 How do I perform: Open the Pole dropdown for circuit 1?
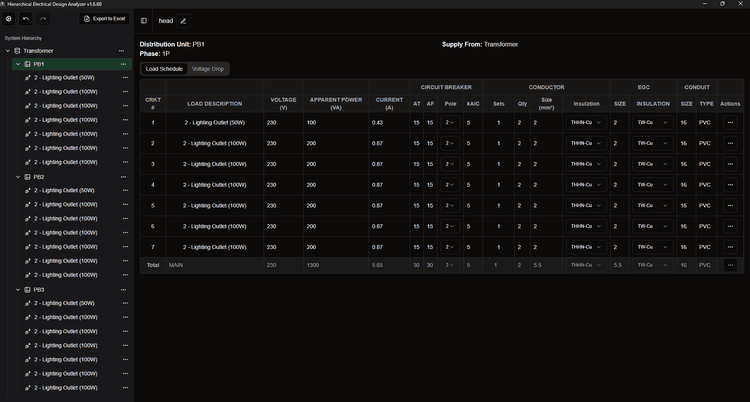tap(449, 123)
